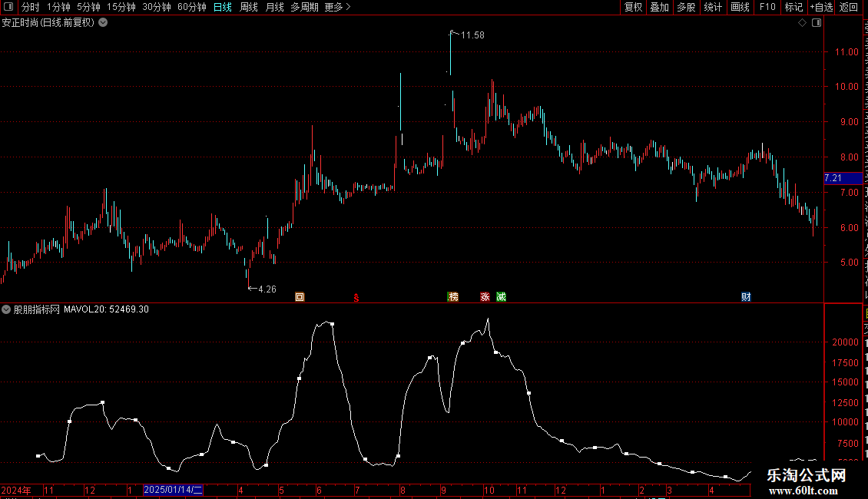The height and width of the screenshot is (499, 868).
Task: Click the red S event marker
Action: pos(356,298)
